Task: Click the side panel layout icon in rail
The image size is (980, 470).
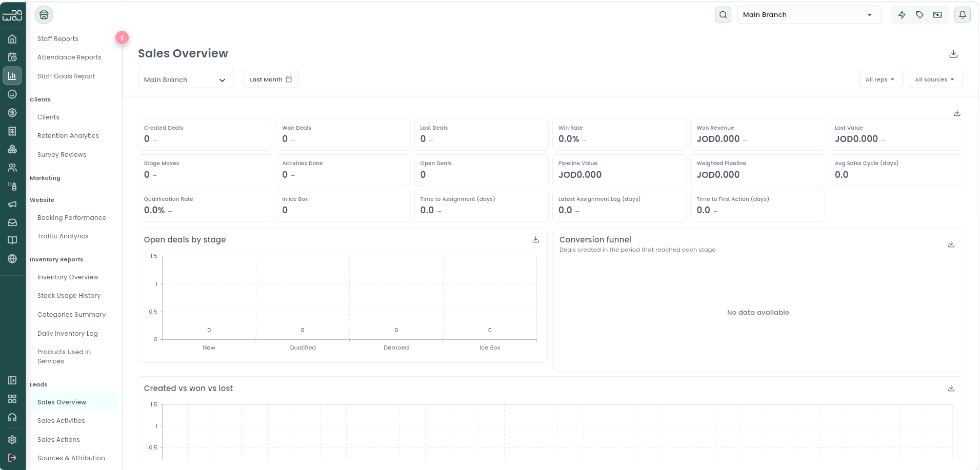Action: [x=12, y=380]
